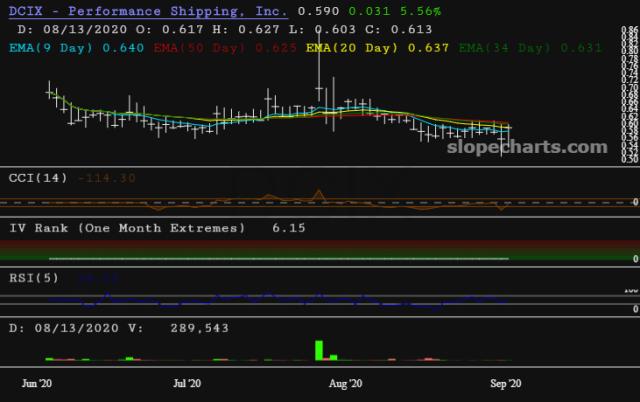Click the volume reading V: 289,543
This screenshot has height=402, width=640.
click(178, 329)
